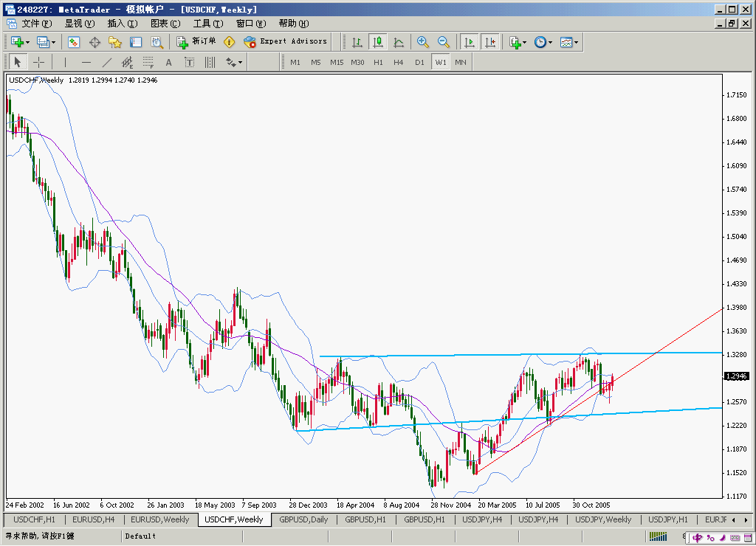Select the trendline drawing tool
Screen dimensions: 756x546
coord(106,63)
